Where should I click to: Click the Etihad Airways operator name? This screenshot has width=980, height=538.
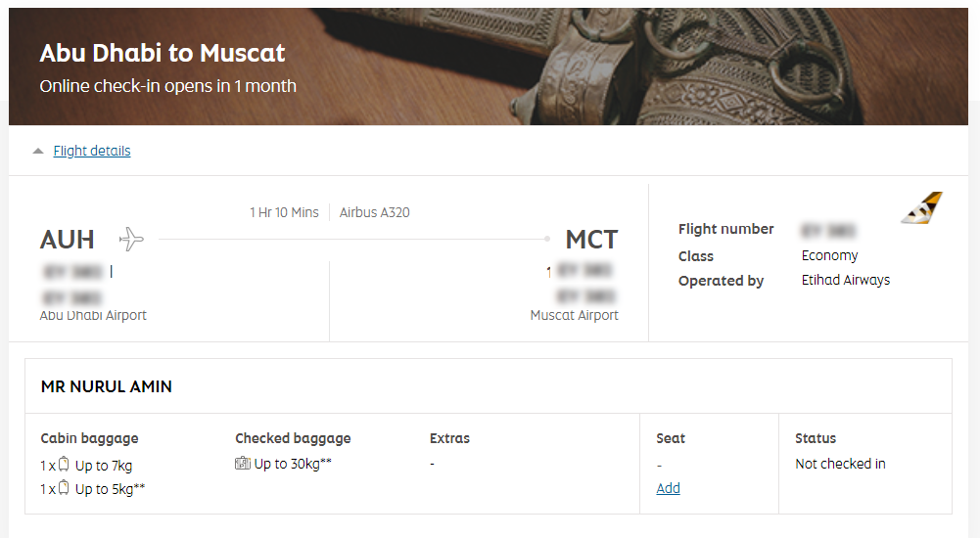point(846,280)
